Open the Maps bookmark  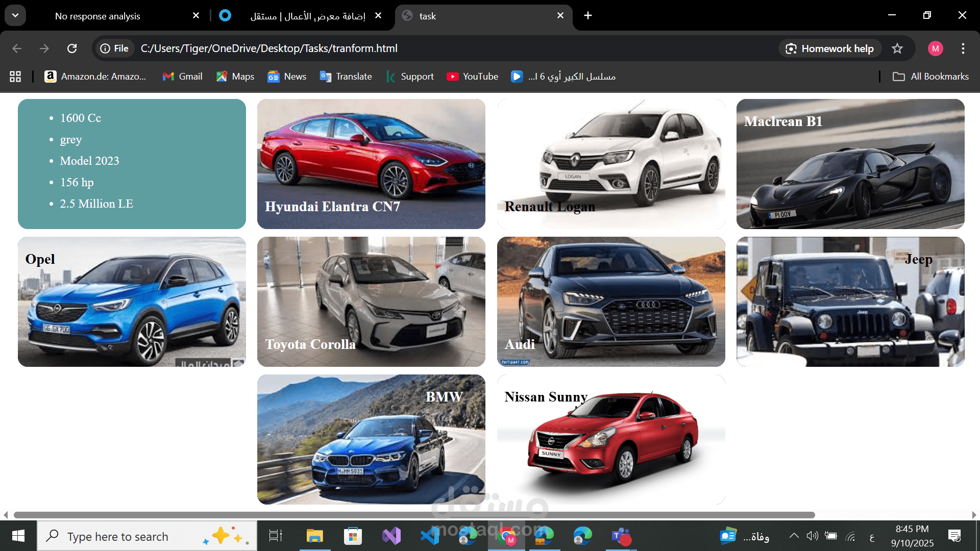(235, 77)
